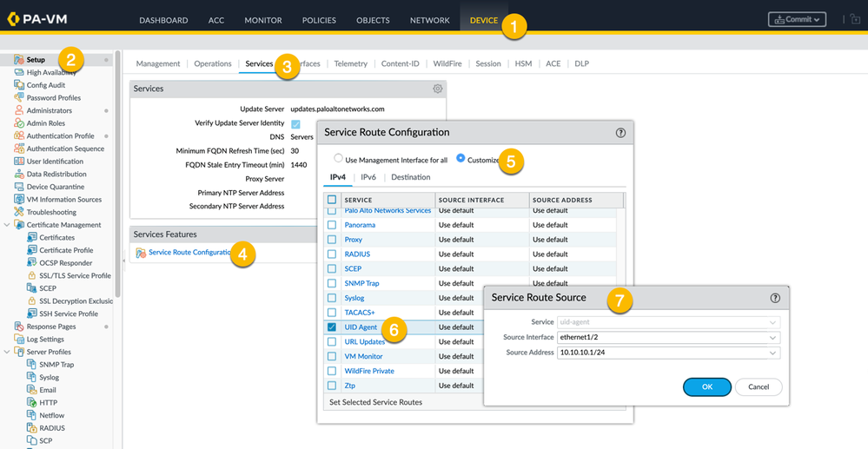Open Password Profiles in the sidebar
868x449 pixels.
[x=53, y=98]
